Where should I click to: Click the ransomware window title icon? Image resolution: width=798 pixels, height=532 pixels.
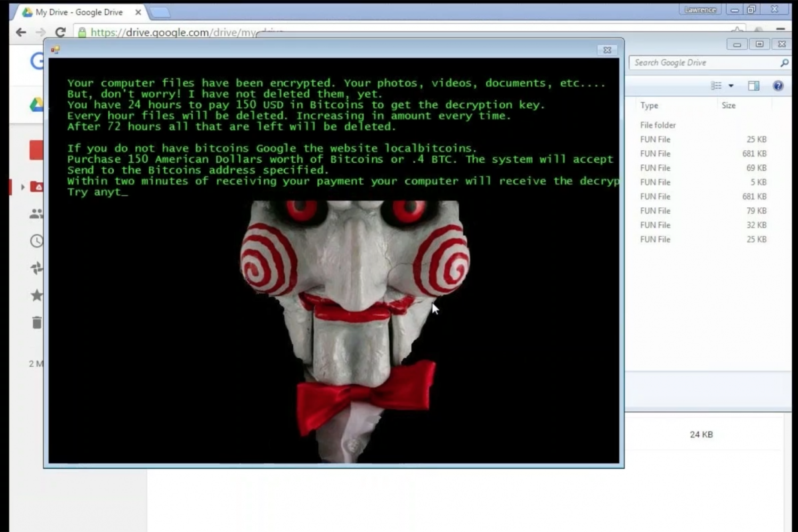(55, 49)
